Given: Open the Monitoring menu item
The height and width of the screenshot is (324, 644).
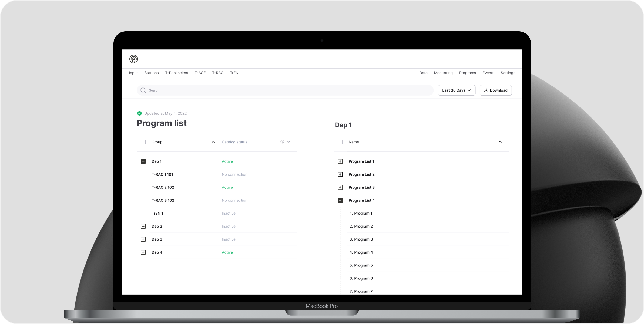Looking at the screenshot, I should 443,73.
